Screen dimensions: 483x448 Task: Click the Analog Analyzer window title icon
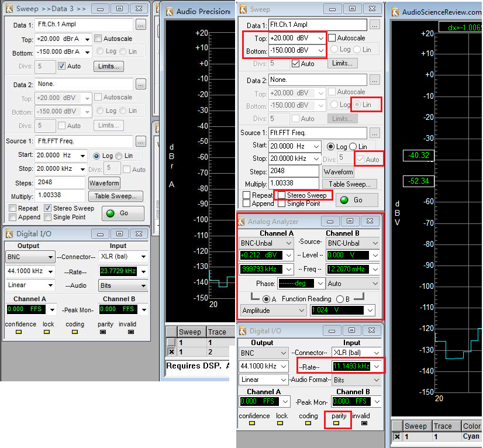tap(241, 221)
